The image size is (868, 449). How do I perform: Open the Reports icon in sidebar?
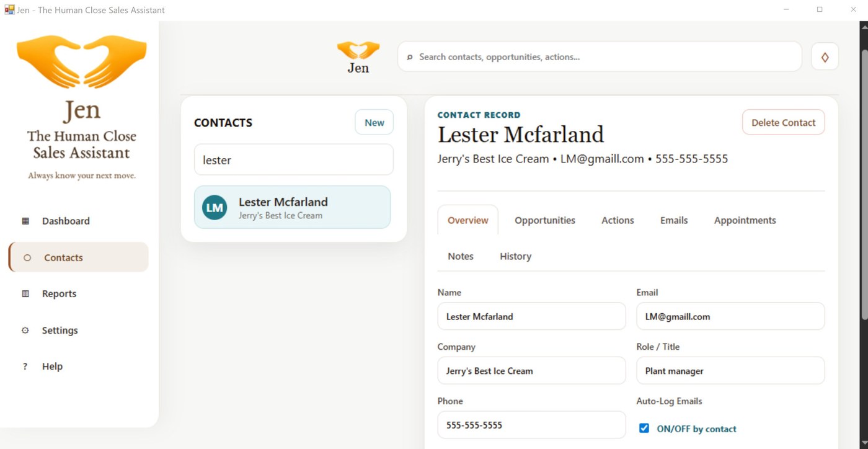pyautogui.click(x=25, y=294)
